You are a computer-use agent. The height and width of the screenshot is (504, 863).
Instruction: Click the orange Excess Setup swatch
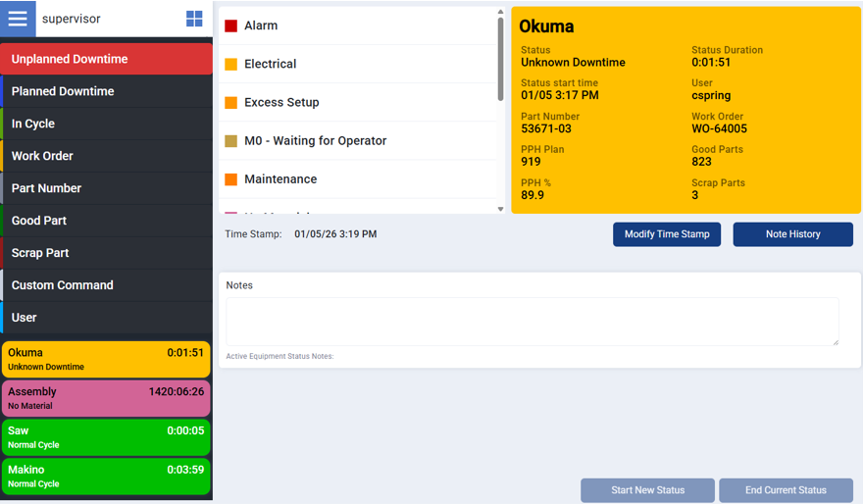click(x=231, y=103)
